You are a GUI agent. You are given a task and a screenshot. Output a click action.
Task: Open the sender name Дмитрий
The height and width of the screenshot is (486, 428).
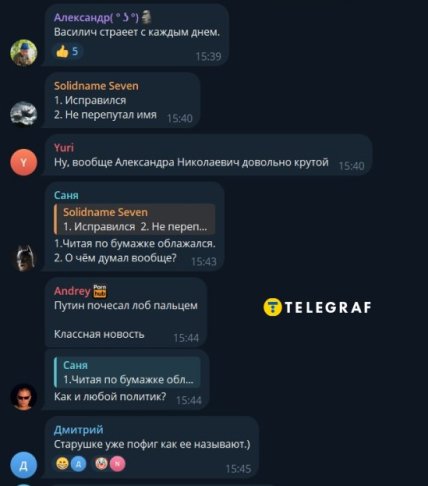point(79,430)
